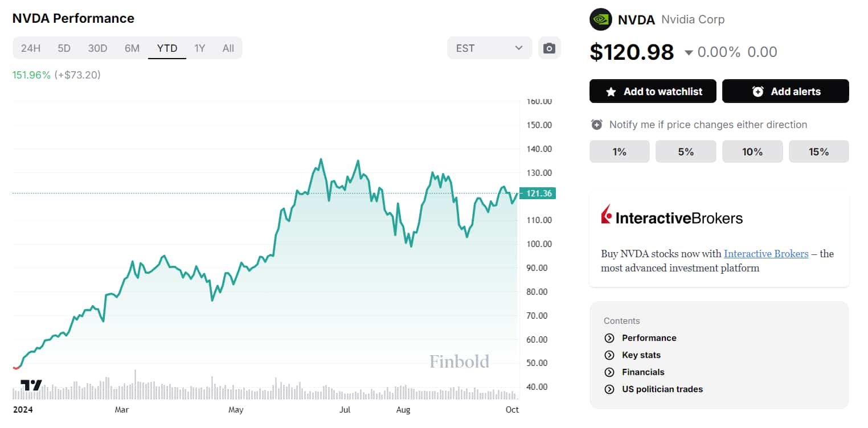Choose the 15% price change option
The image size is (868, 428).
(x=818, y=151)
